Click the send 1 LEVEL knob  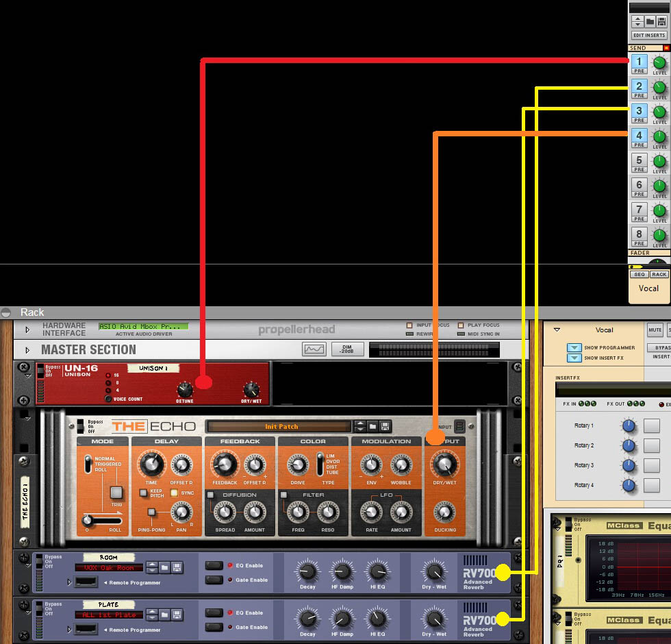tap(659, 62)
